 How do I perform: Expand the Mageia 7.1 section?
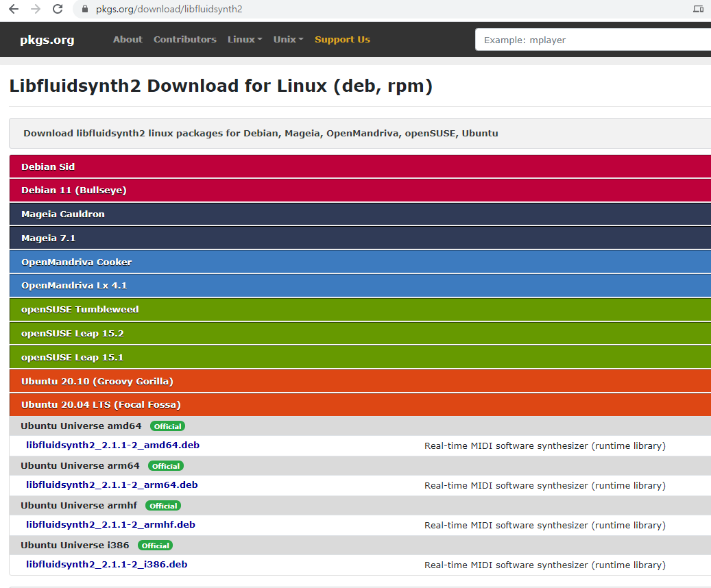[360, 238]
